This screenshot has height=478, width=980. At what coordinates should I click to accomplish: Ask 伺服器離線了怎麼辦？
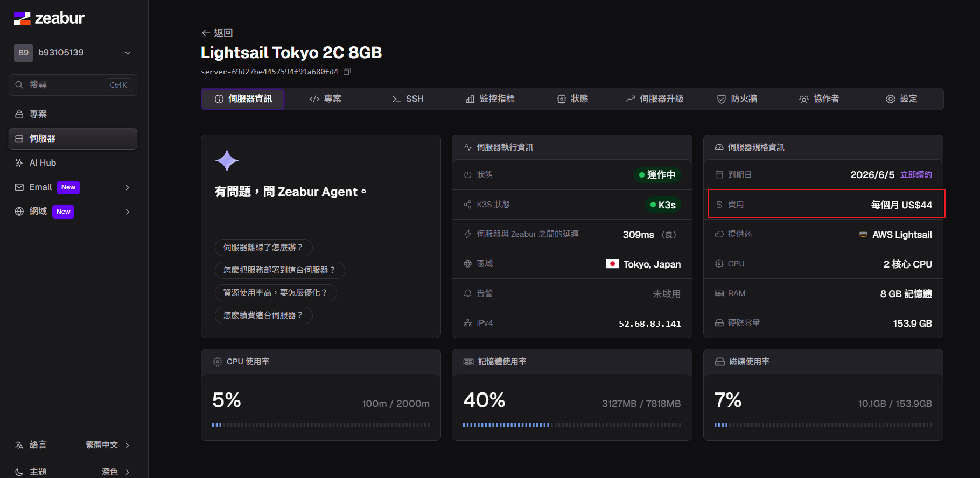[264, 248]
